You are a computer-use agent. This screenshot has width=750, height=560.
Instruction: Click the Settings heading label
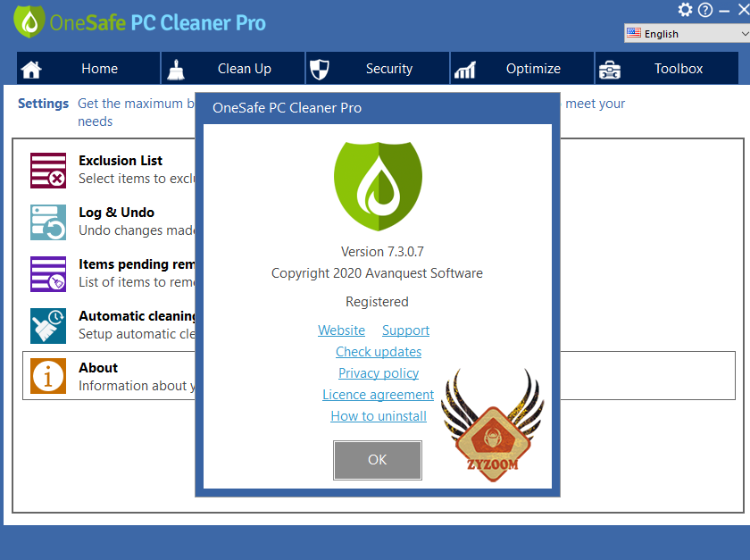[x=43, y=104]
